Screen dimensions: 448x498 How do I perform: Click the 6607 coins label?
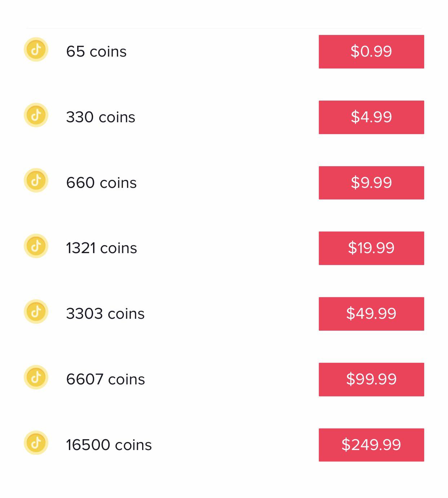coord(105,379)
